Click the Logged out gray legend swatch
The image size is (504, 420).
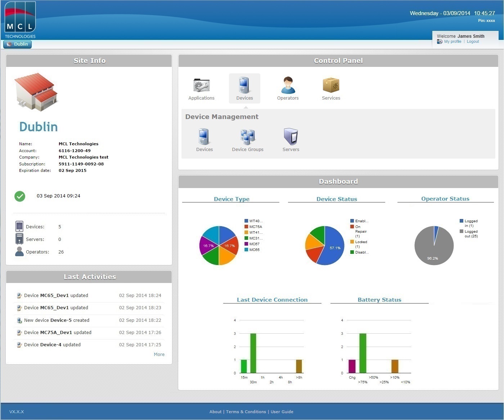pos(462,231)
